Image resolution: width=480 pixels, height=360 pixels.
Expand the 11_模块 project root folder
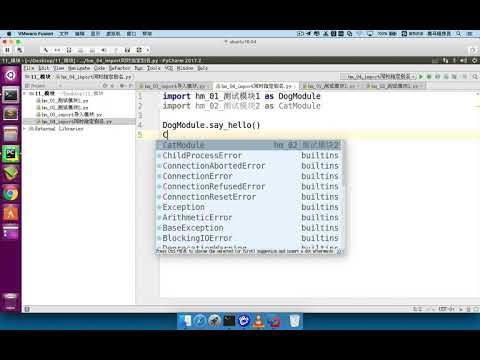[25, 94]
